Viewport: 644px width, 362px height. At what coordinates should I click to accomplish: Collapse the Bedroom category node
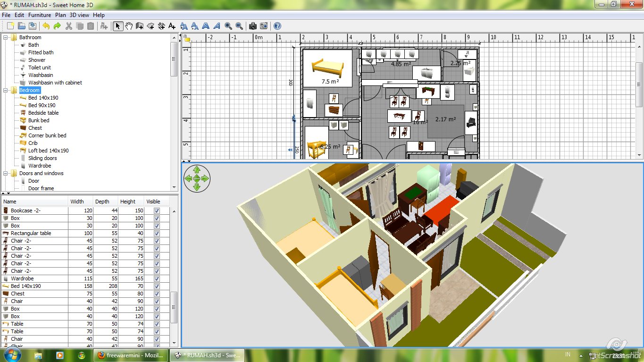[x=6, y=90]
